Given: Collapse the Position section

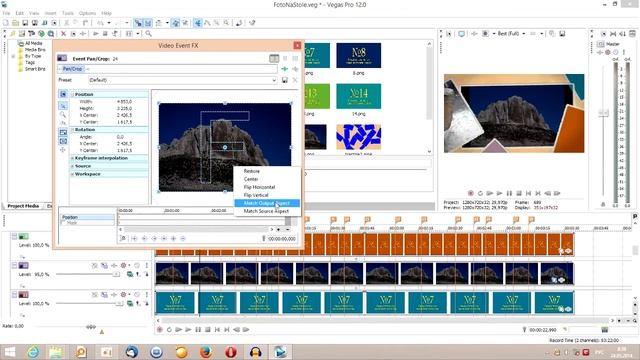Looking at the screenshot, I should tap(72, 94).
